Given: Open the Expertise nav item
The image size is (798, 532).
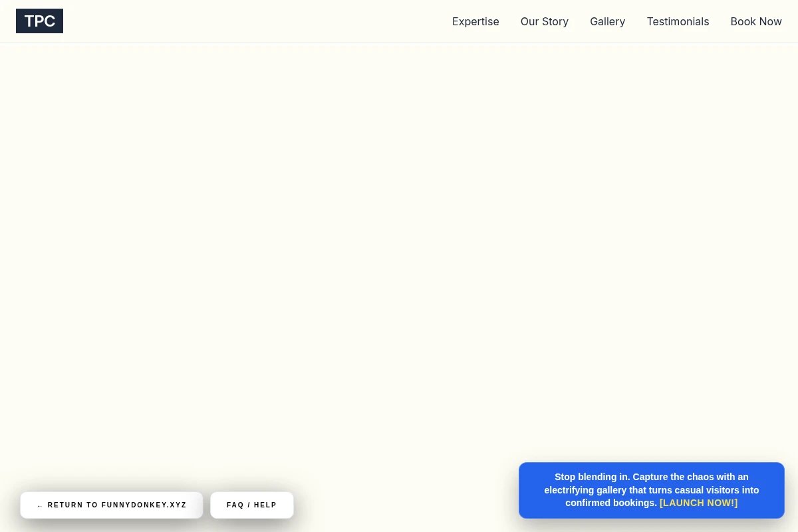Looking at the screenshot, I should [475, 21].
